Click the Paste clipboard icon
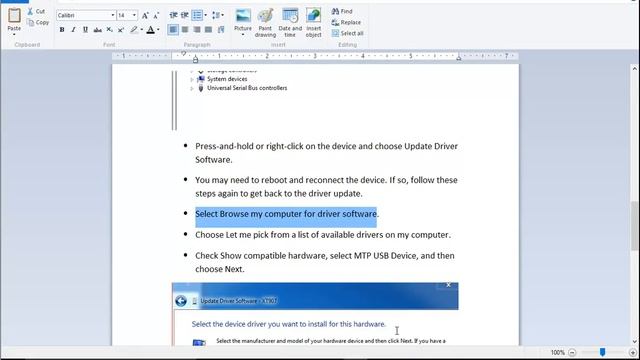 click(14, 16)
